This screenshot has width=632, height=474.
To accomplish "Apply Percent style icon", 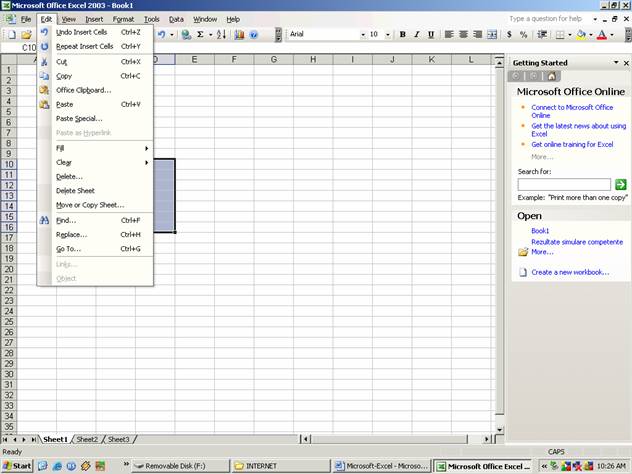I will 524,35.
